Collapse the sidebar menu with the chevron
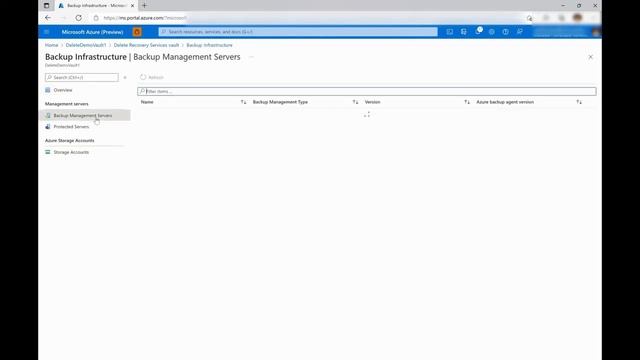This screenshot has height=360, width=640. [125, 77]
